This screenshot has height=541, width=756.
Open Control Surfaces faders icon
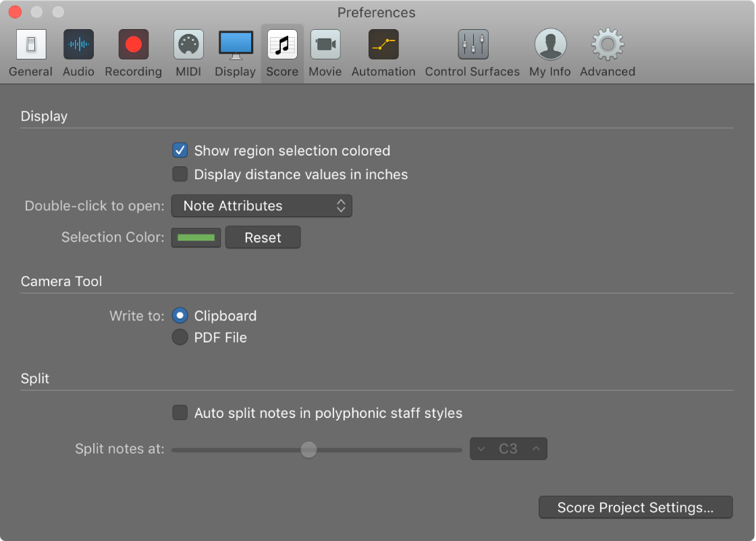click(x=472, y=45)
